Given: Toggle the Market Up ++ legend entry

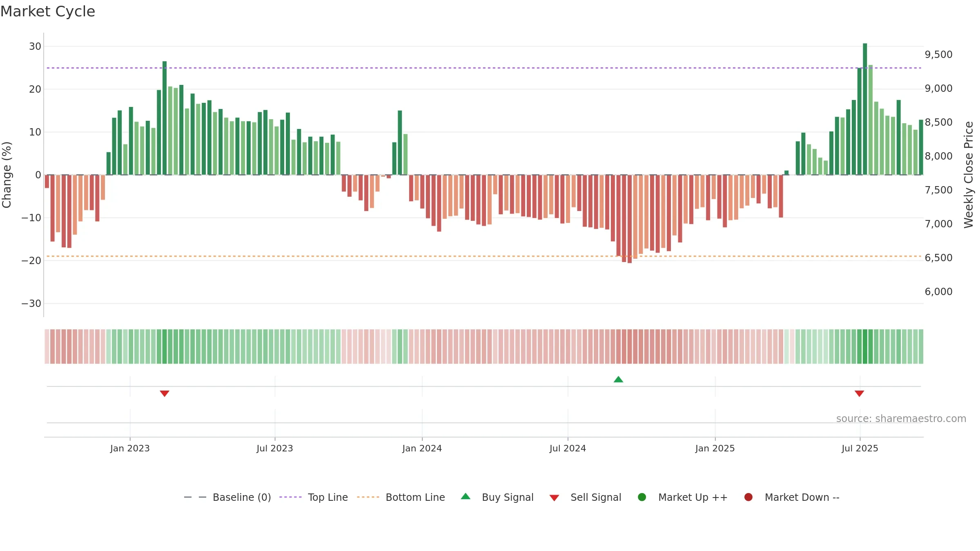Looking at the screenshot, I should click(x=683, y=497).
